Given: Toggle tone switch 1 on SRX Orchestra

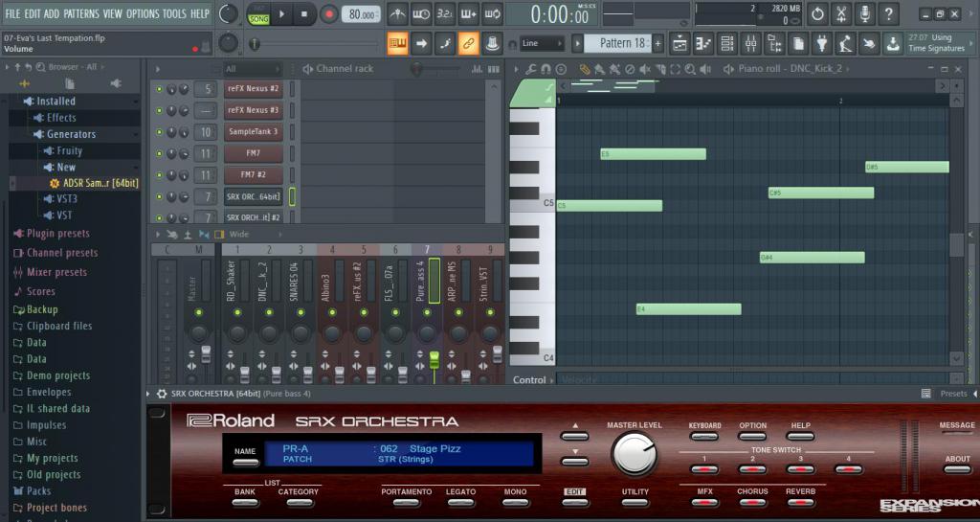Looking at the screenshot, I should (703, 469).
